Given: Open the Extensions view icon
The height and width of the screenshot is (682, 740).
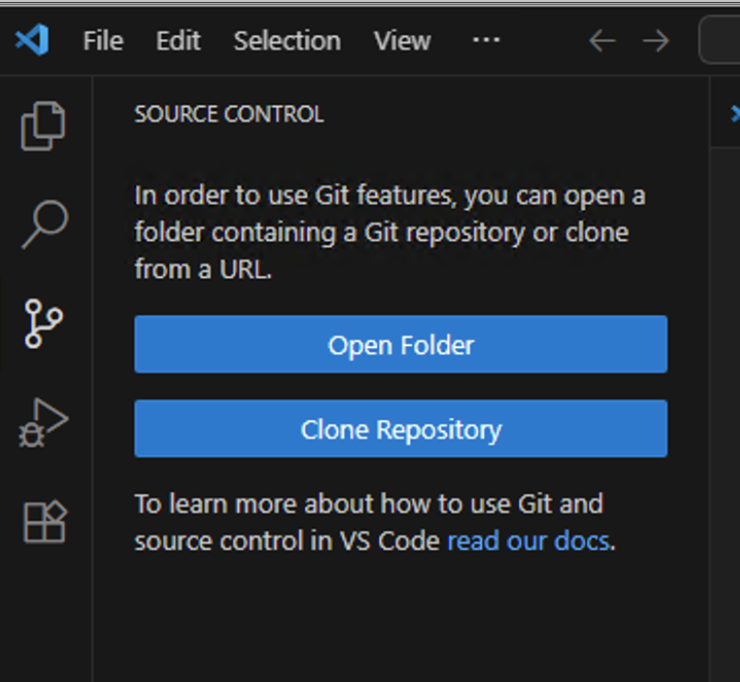Looking at the screenshot, I should click(x=44, y=521).
